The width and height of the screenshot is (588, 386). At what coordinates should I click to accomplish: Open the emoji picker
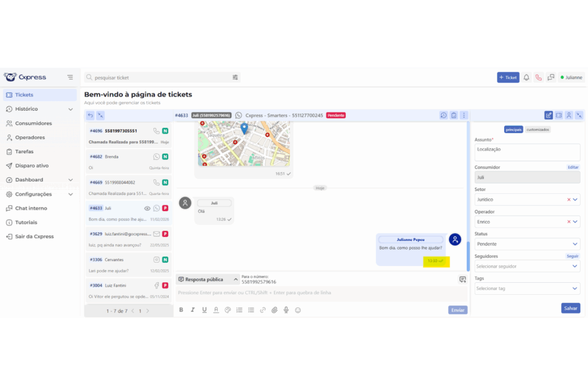[x=298, y=310]
